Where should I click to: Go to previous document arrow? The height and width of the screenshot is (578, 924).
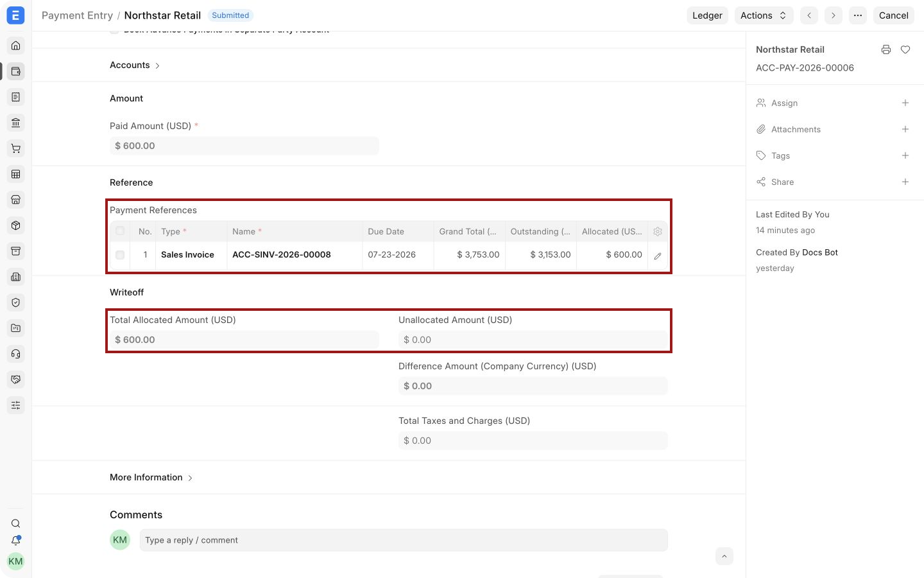(x=809, y=15)
